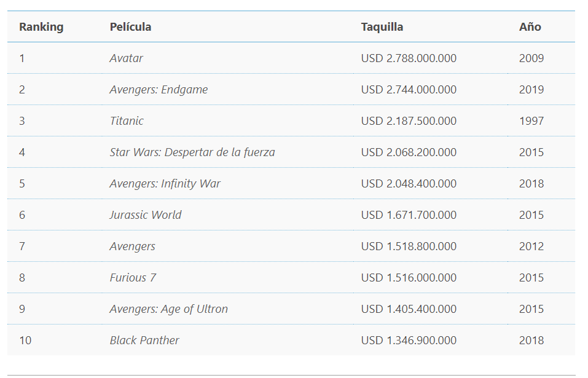Select Avengers: Infinity War title
588x378 pixels.
pyautogui.click(x=165, y=184)
